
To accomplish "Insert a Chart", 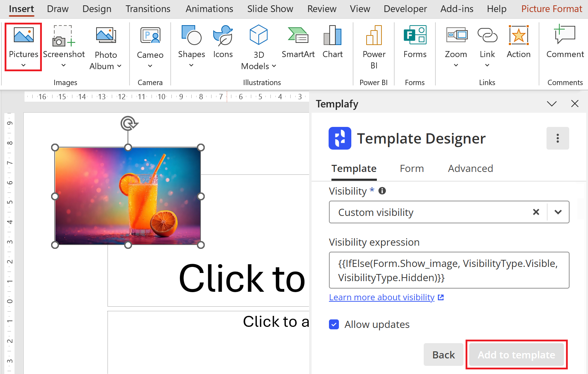I will pos(332,43).
